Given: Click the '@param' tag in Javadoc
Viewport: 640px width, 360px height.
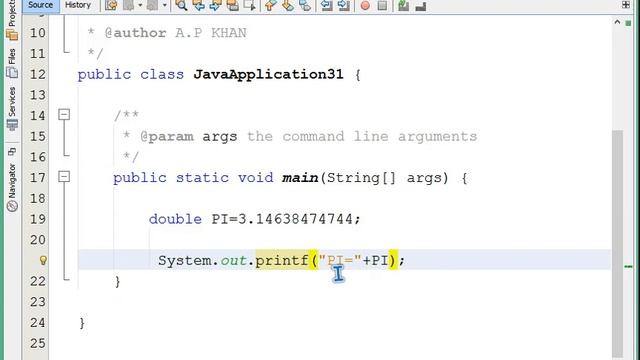Looking at the screenshot, I should (x=167, y=136).
